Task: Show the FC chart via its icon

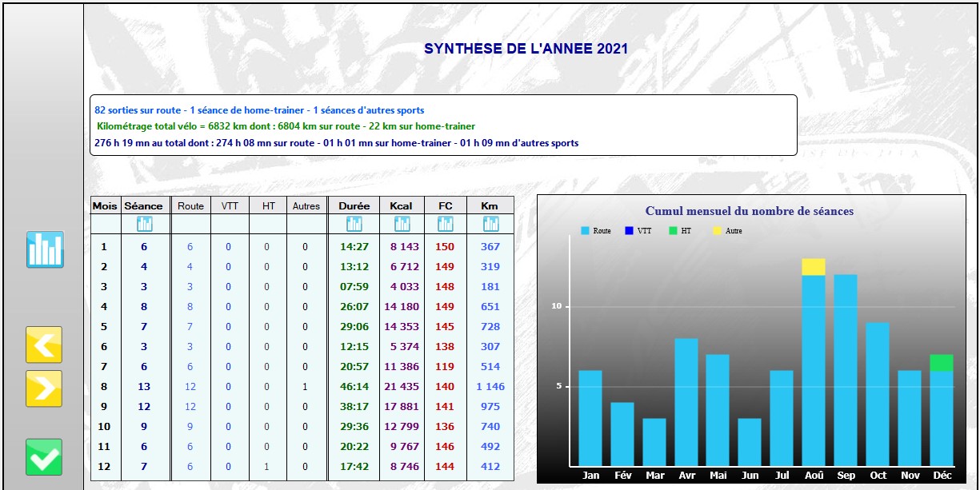Action: (x=445, y=225)
